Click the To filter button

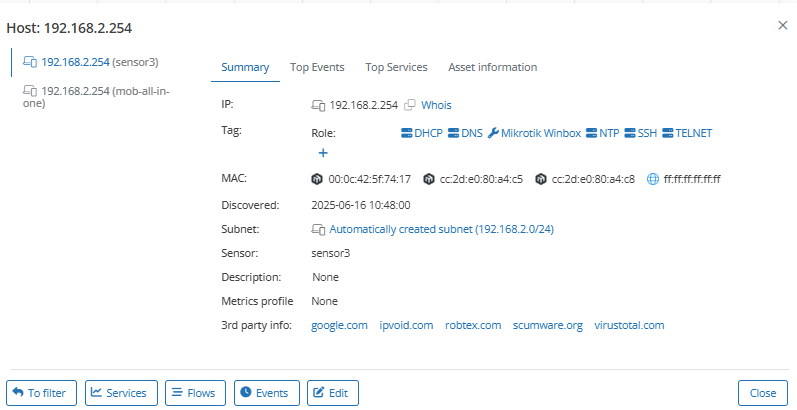(x=42, y=393)
